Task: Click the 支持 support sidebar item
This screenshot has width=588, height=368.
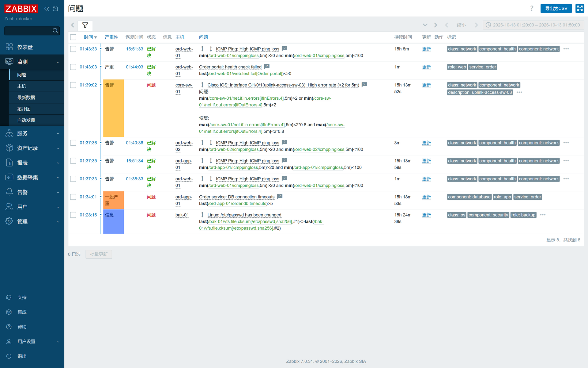Action: click(x=32, y=297)
